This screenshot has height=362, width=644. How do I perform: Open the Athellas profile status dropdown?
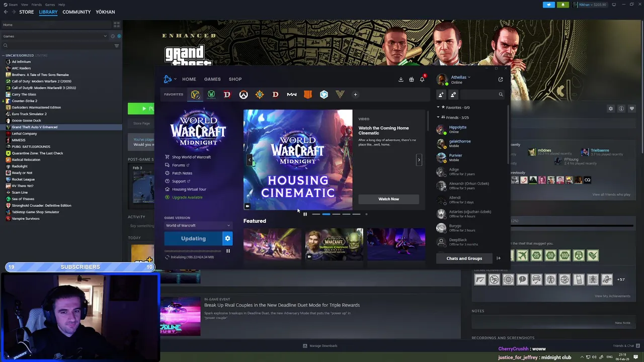460,77
